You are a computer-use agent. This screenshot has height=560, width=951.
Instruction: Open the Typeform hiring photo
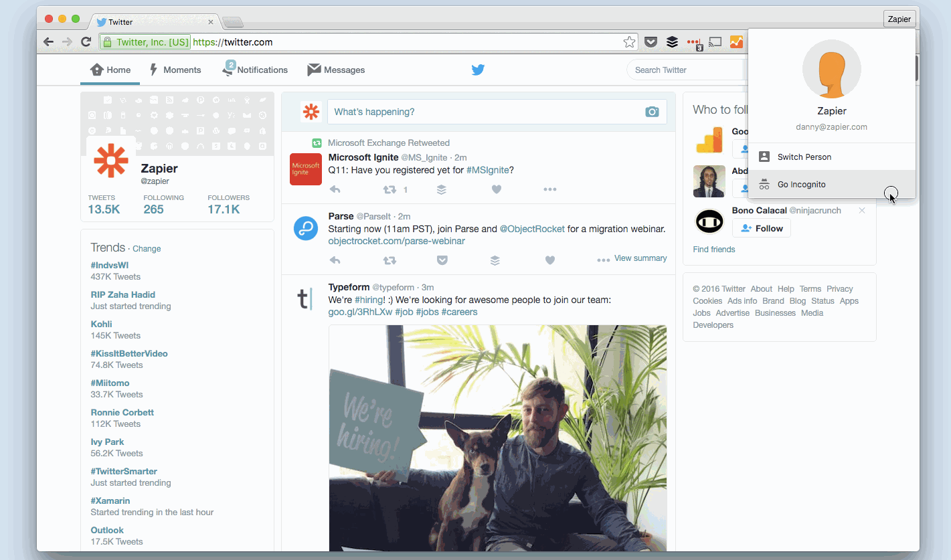pos(497,438)
